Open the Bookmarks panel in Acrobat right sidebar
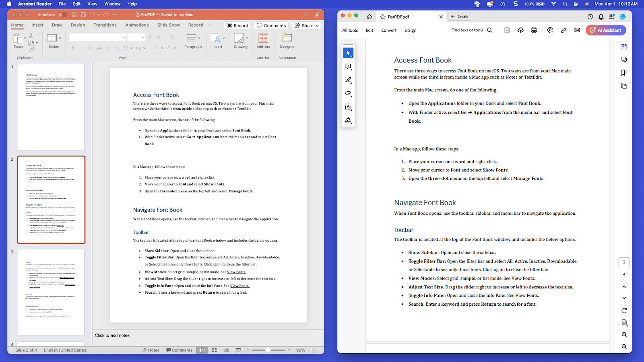 (x=624, y=73)
